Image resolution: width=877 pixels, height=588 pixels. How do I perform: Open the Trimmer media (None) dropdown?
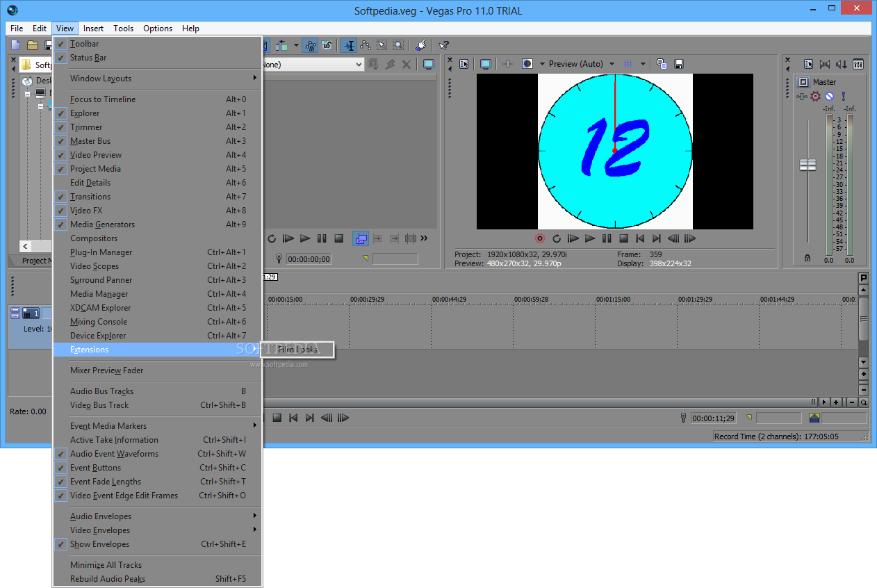click(313, 64)
